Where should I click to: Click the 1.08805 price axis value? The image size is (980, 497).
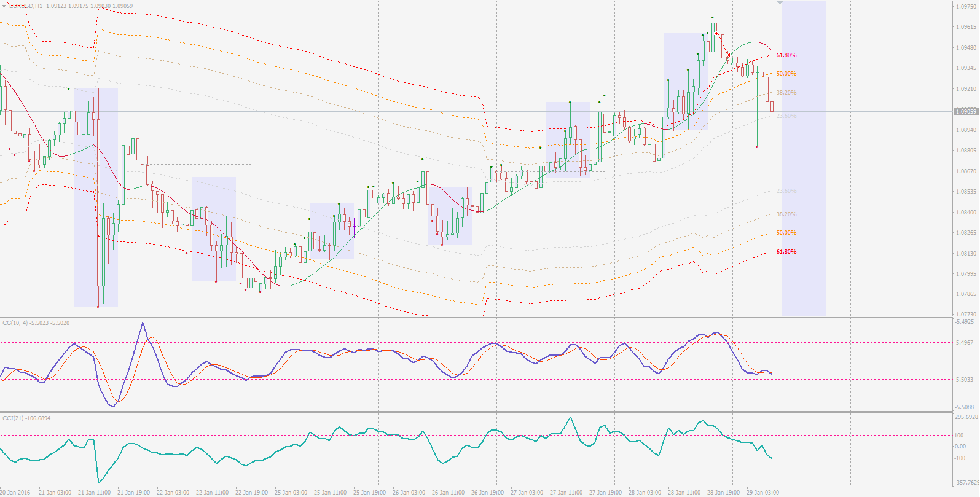[x=967, y=151]
